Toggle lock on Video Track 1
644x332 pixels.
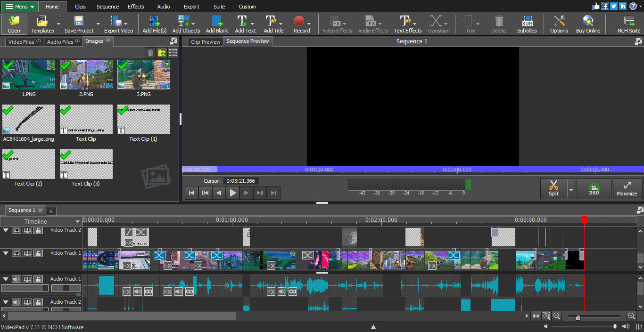tap(38, 253)
